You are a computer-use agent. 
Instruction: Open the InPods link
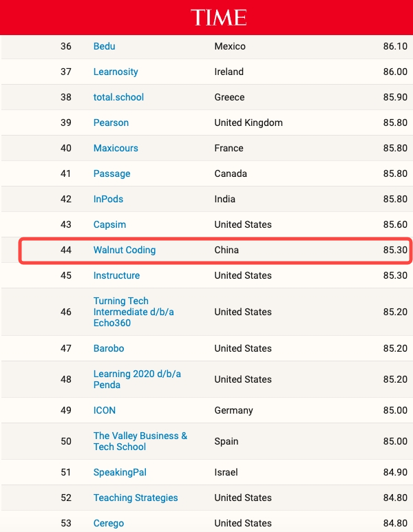108,199
